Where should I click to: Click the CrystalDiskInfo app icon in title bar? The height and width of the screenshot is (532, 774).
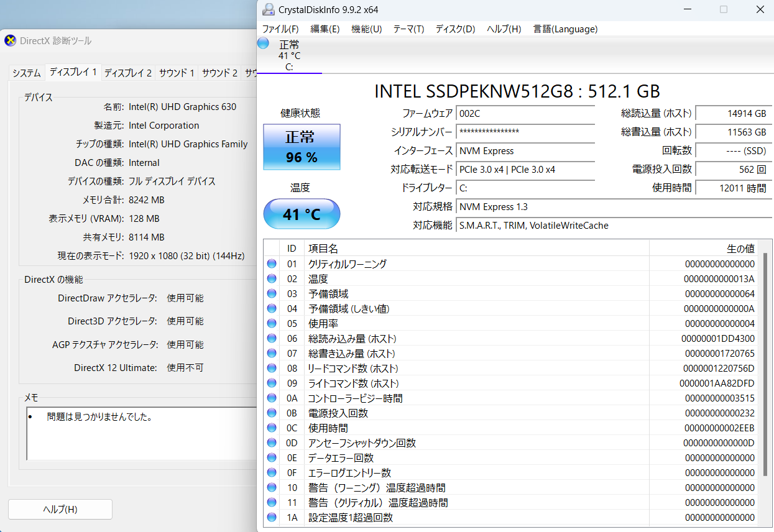(268, 9)
